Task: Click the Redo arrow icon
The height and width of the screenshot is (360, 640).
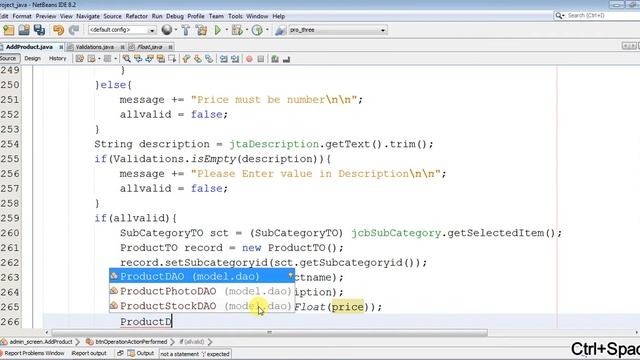Action: (74, 30)
